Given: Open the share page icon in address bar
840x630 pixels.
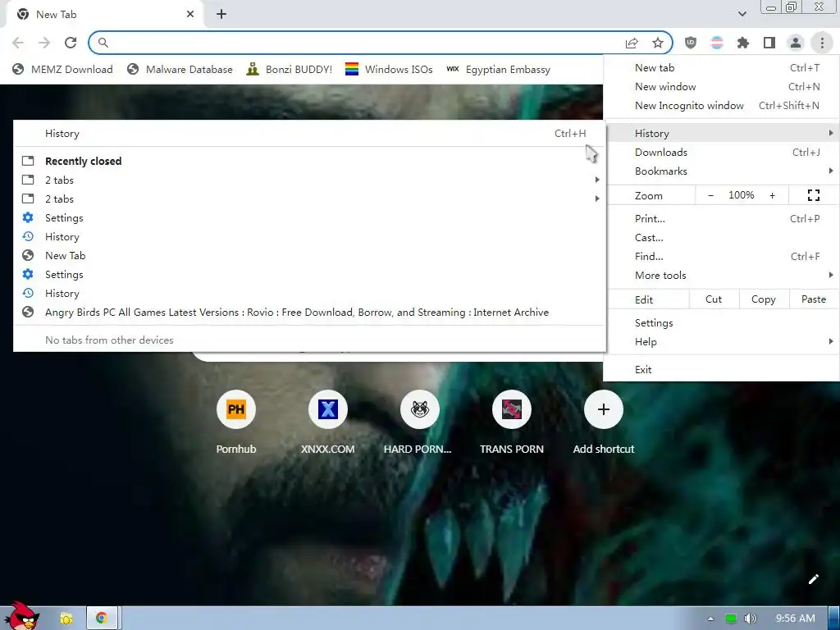Looking at the screenshot, I should [632, 43].
